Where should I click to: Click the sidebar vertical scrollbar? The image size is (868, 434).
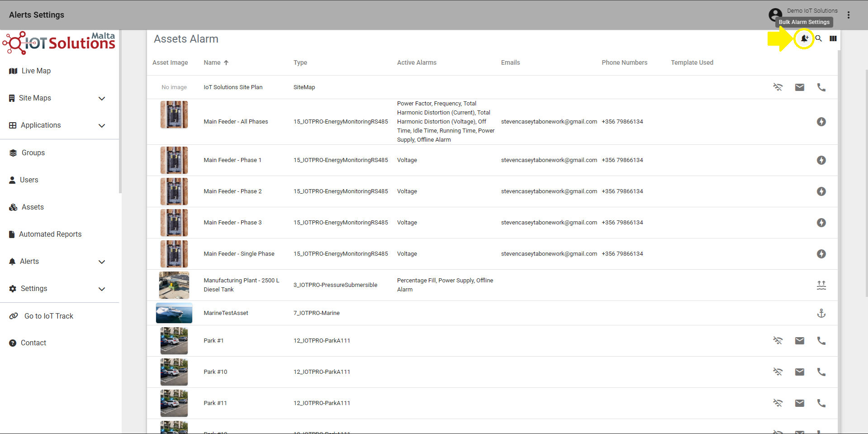(x=120, y=112)
